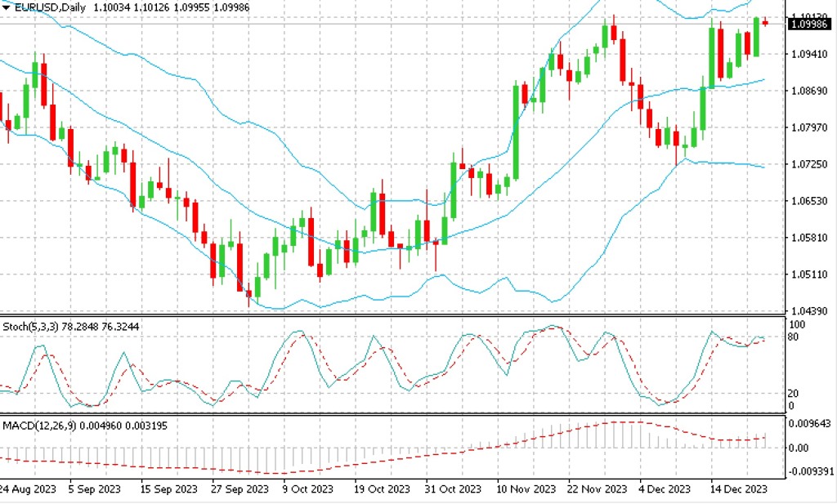Click the MACD scale value -0.009391
Viewport: 837px width, 504px height.
pos(810,471)
